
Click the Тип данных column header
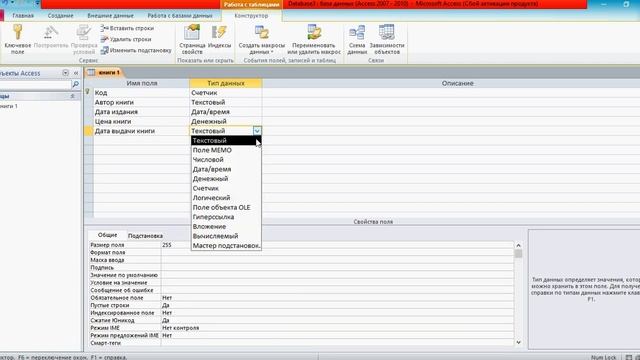226,83
